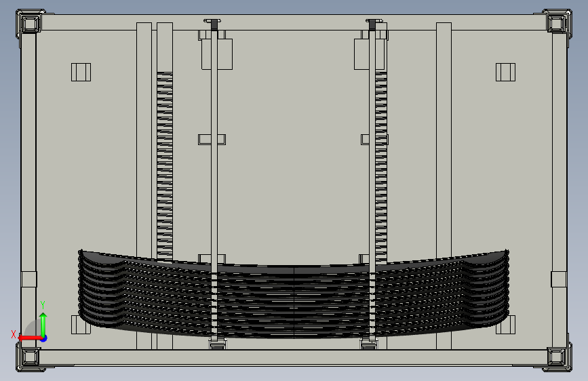Click the red X axis label
This screenshot has height=381, width=588.
[14, 334]
